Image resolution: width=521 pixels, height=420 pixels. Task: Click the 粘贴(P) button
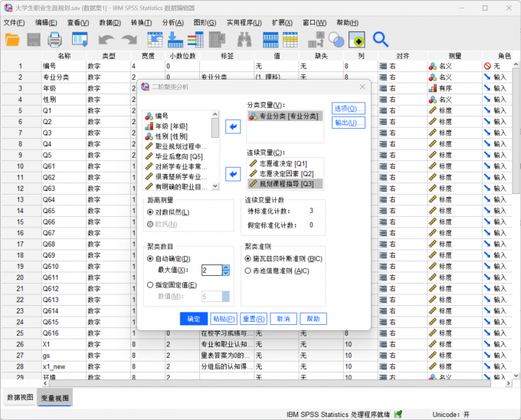tap(224, 319)
